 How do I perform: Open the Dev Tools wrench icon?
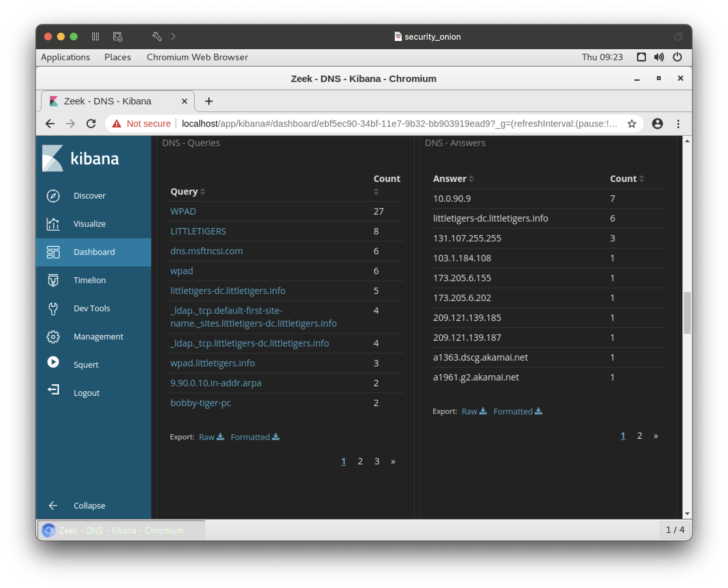tap(53, 308)
